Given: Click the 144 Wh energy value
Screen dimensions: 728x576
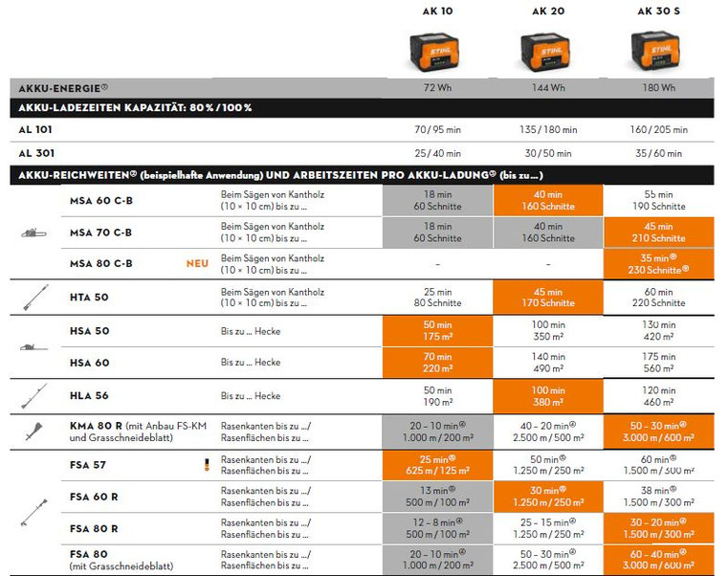Looking at the screenshot, I should coord(548,88).
